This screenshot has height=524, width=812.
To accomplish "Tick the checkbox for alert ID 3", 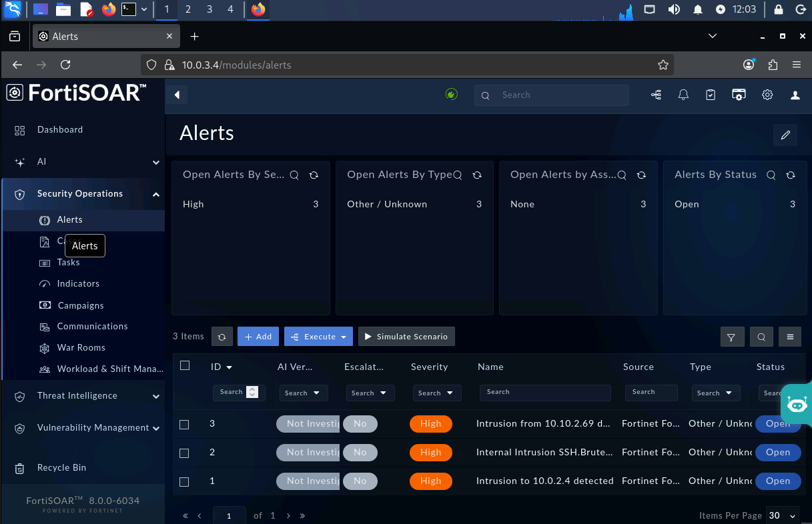I will 185,424.
